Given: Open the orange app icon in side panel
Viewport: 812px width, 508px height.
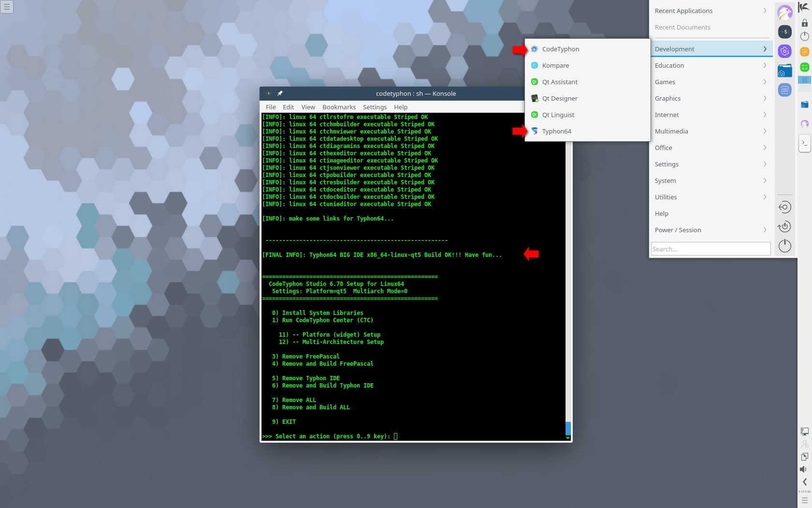Looking at the screenshot, I should tap(804, 52).
